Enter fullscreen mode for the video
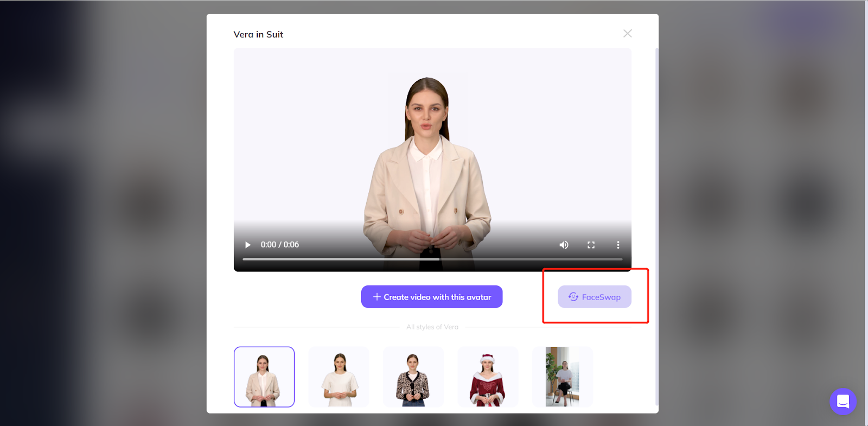This screenshot has width=868, height=426. pyautogui.click(x=591, y=245)
